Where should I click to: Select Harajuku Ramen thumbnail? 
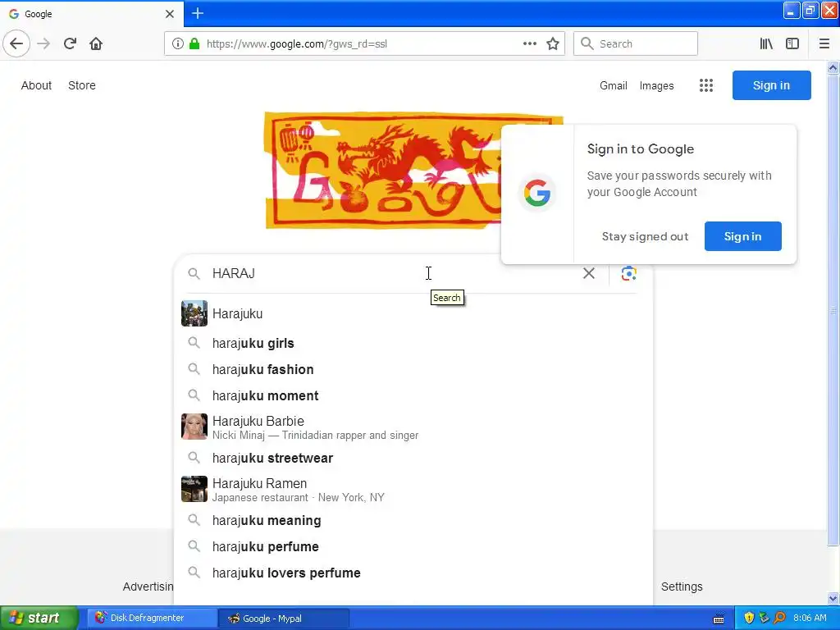coord(194,489)
